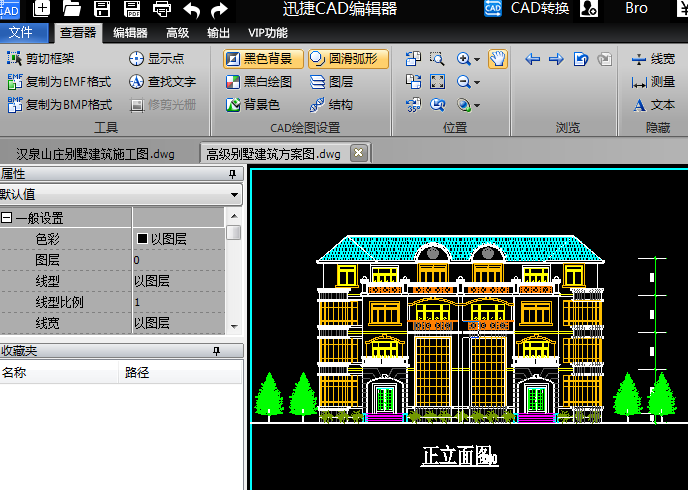688x490 pixels.
Task: Open the zoom-in dropdown arrow
Action: point(477,60)
